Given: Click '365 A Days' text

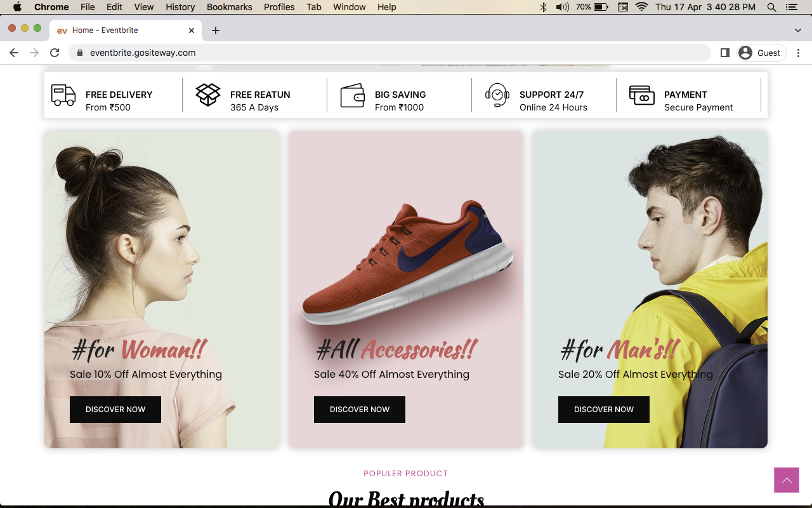Looking at the screenshot, I should point(254,107).
